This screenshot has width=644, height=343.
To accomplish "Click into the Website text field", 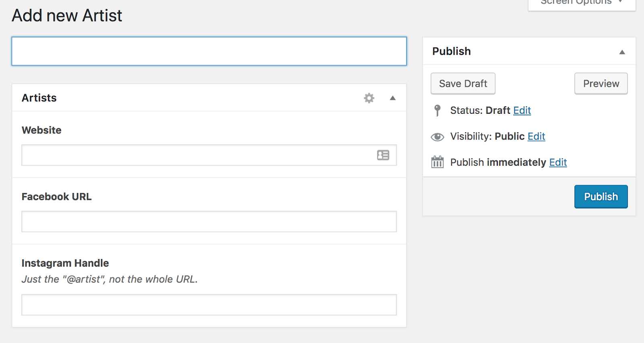I will click(x=197, y=155).
